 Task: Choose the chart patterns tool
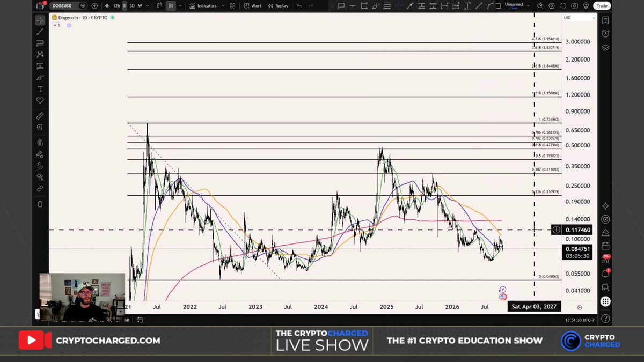click(40, 54)
